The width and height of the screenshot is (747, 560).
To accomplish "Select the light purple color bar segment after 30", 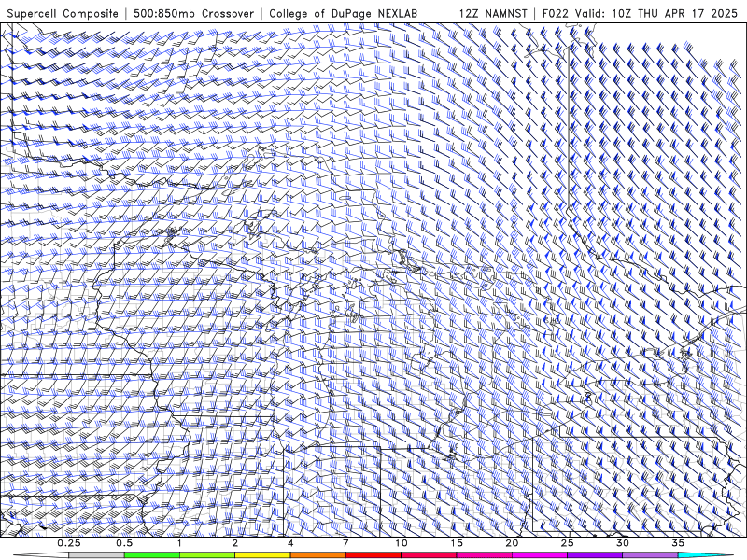I will click(650, 555).
